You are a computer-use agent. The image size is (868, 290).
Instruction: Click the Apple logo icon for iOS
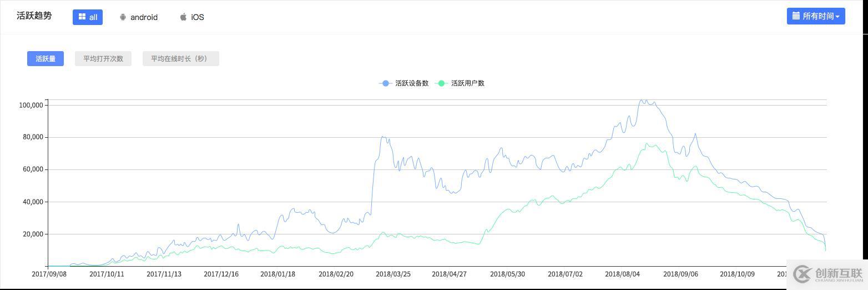pyautogui.click(x=183, y=17)
